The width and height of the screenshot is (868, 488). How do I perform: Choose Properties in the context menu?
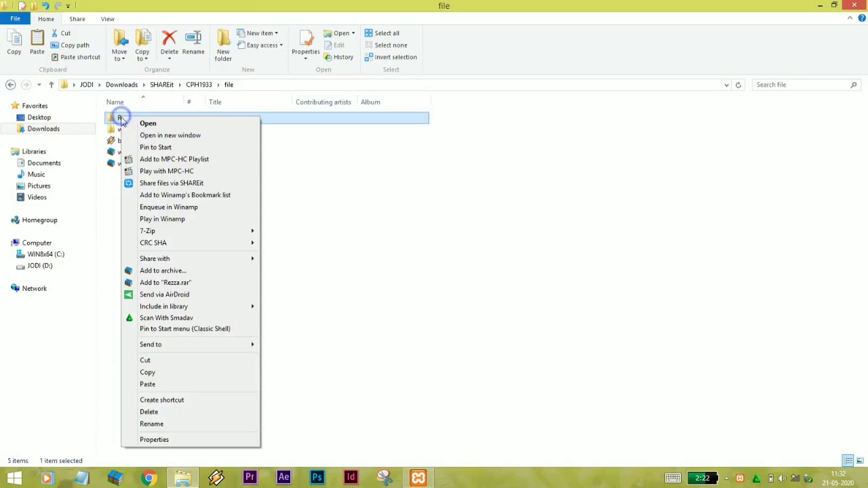(x=191, y=440)
